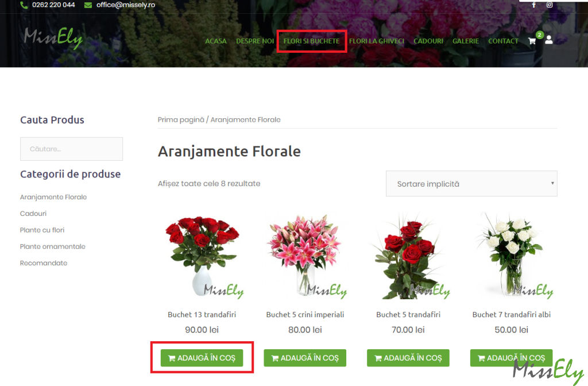Visit the Instagram profile icon
The height and width of the screenshot is (386, 588).
coord(550,5)
